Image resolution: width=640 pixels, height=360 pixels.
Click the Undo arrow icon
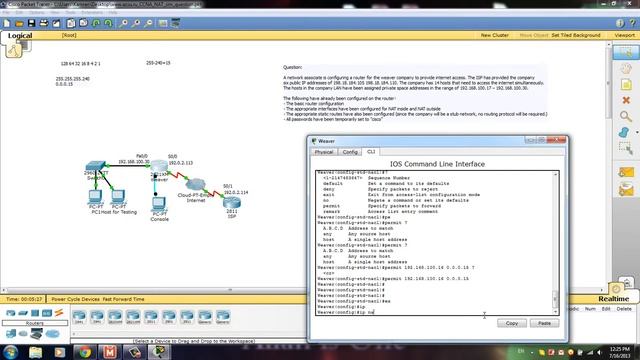96,24
